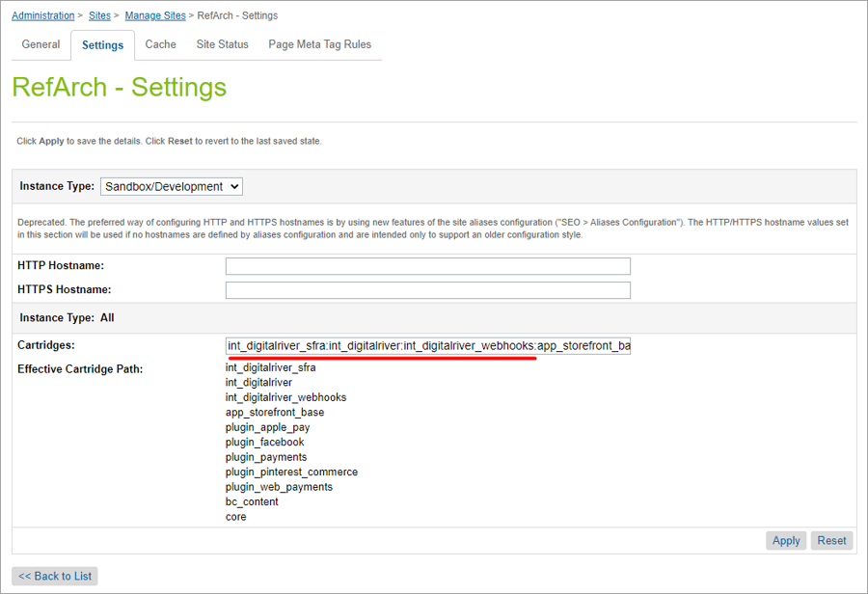
Task: Click the core cartridge entry
Action: coord(235,517)
